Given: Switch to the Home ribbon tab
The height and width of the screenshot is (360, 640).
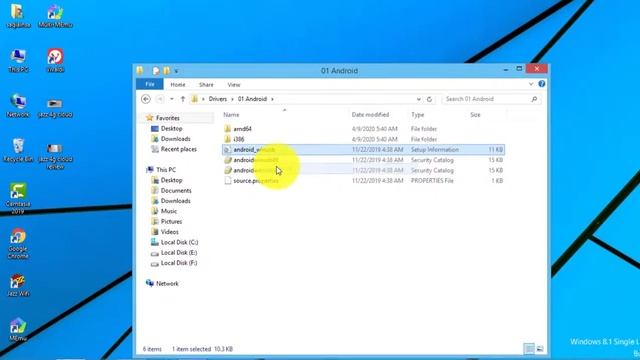Looking at the screenshot, I should [178, 84].
